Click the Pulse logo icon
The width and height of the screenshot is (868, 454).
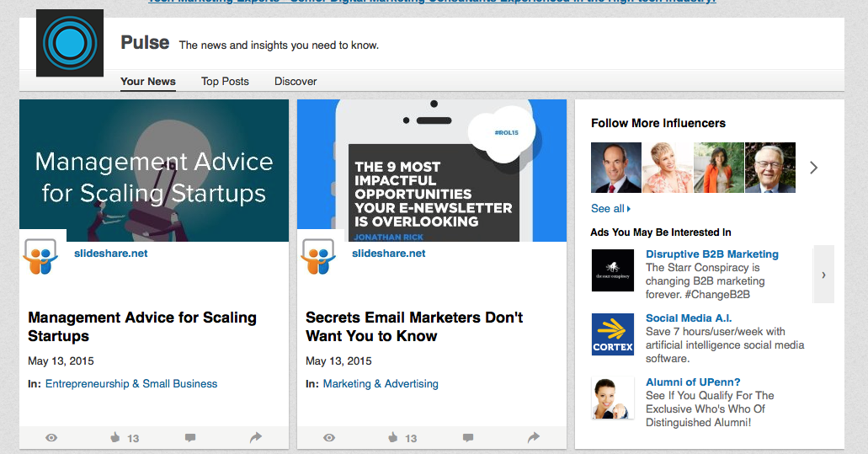(x=70, y=43)
